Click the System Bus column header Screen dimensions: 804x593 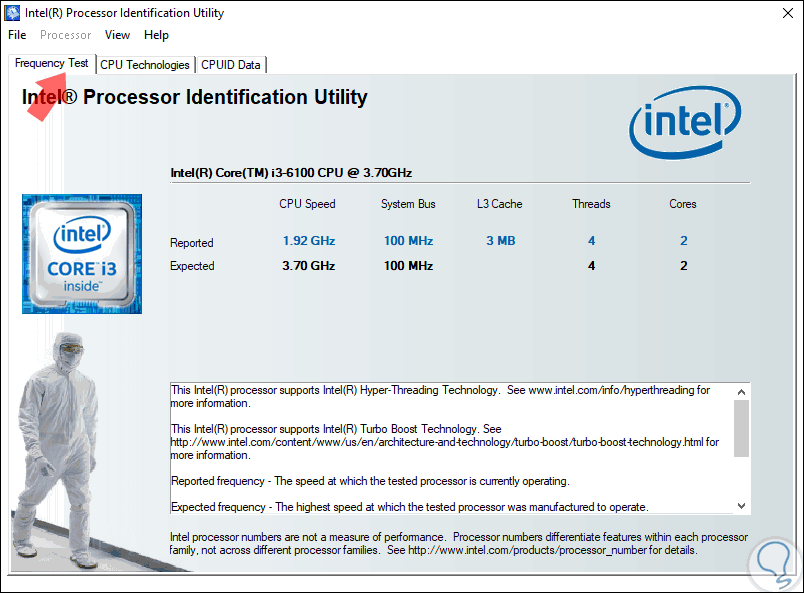pos(408,204)
